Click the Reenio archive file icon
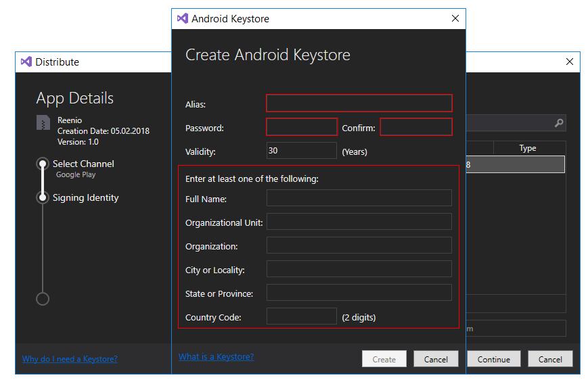The height and width of the screenshot is (382, 588). click(43, 122)
